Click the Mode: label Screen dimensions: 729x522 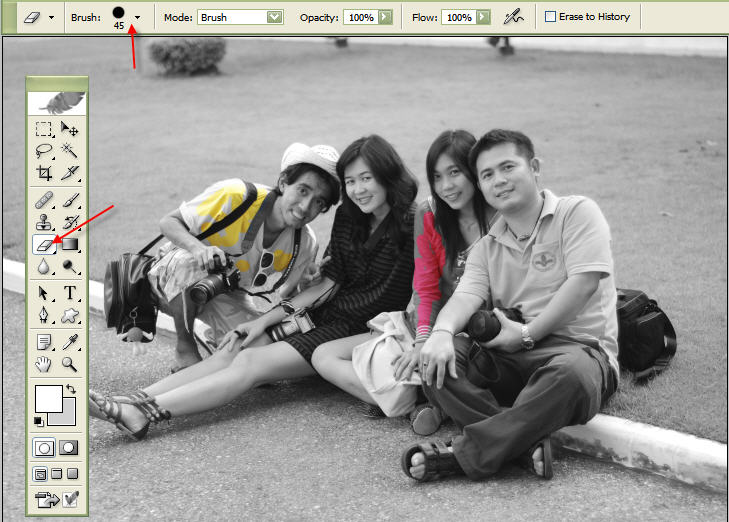point(178,18)
